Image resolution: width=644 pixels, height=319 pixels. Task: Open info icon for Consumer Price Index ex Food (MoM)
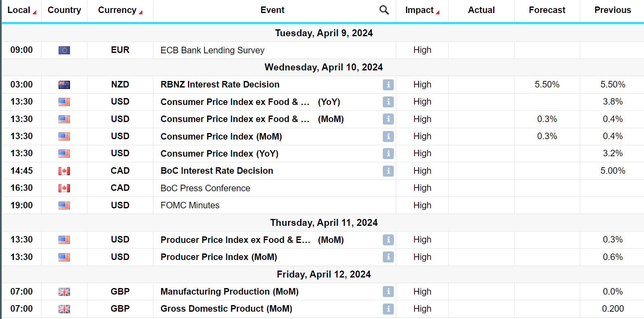[388, 119]
